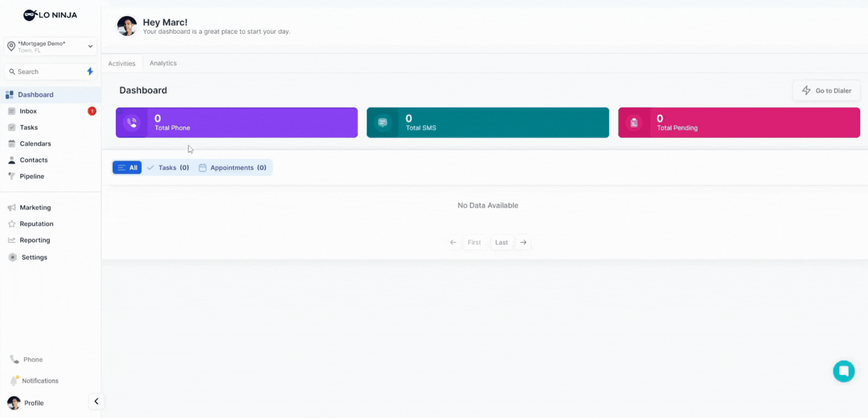The height and width of the screenshot is (418, 868).
Task: Click the message icon in Total SMS card
Action: pyautogui.click(x=383, y=123)
